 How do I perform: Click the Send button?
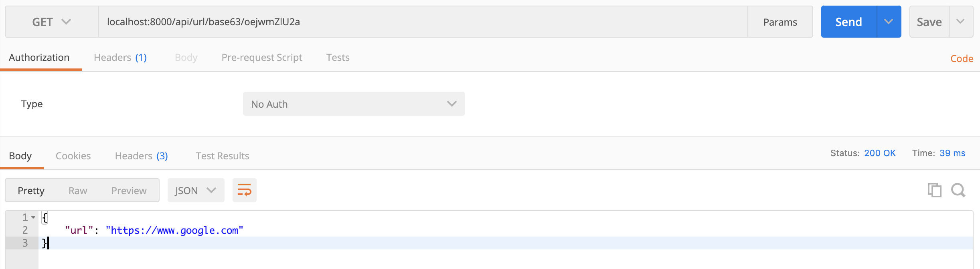pyautogui.click(x=848, y=22)
